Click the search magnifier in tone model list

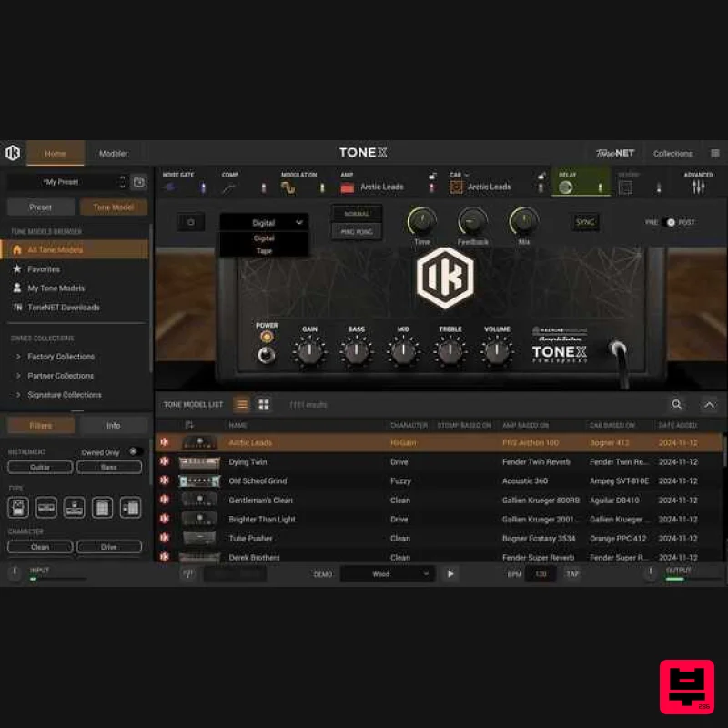tap(676, 404)
